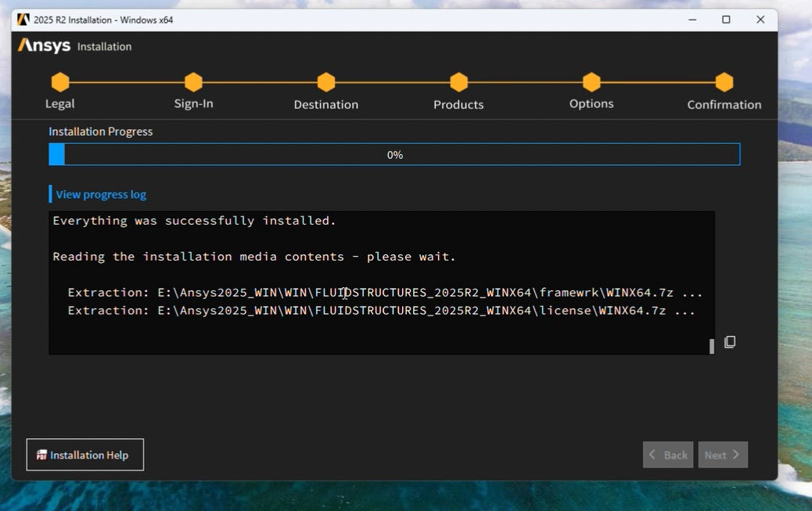Click the framewrk extraction line in the log

[385, 293]
